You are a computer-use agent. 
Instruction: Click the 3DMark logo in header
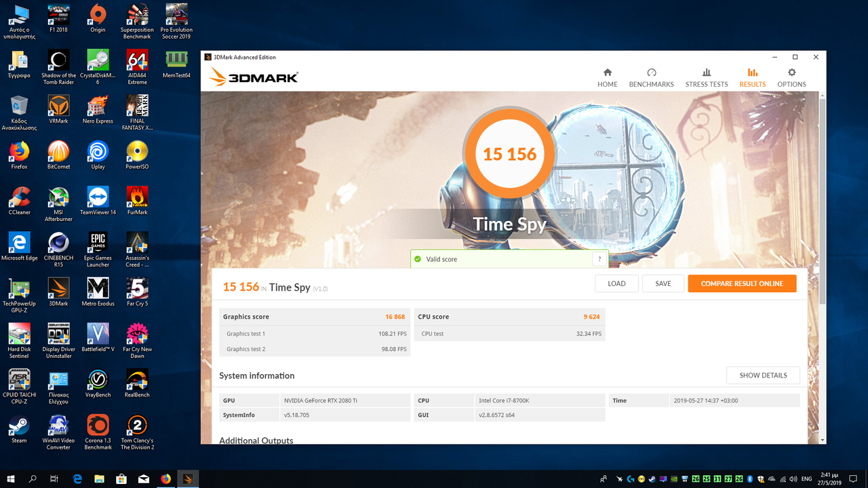pos(254,77)
